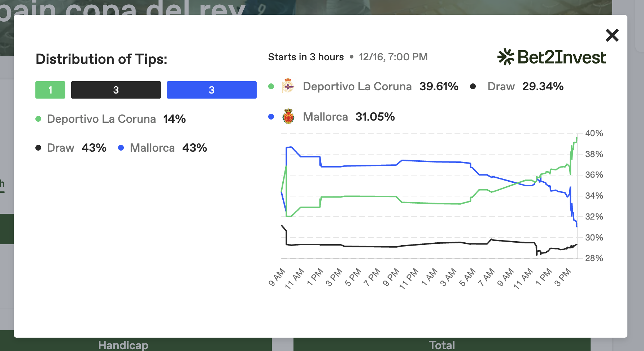Select the green tips bar showing 1

coord(50,90)
